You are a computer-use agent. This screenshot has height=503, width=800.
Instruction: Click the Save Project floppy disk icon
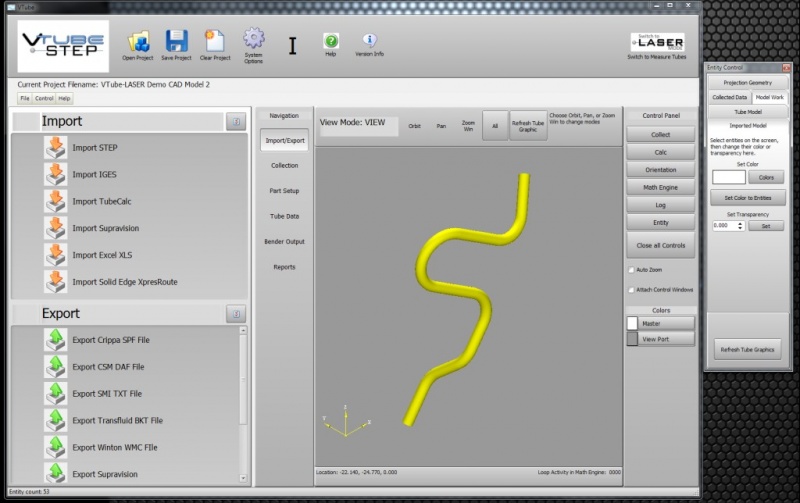176,41
